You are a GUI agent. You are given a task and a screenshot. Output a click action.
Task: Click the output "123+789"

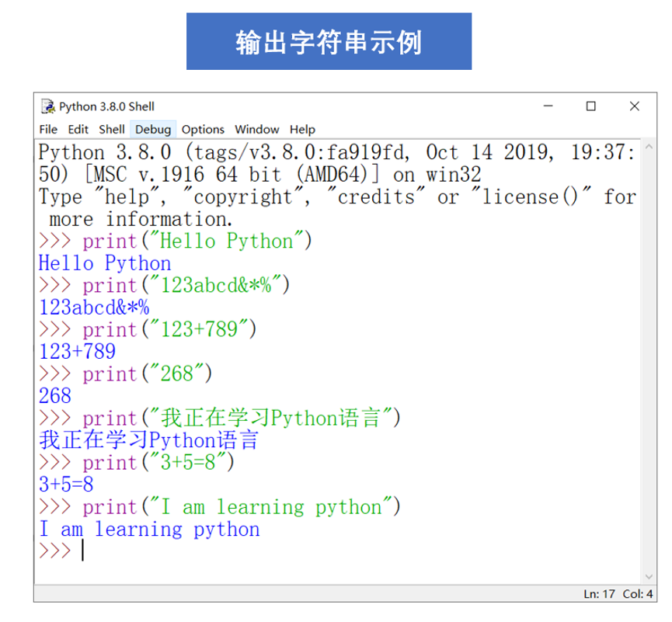pyautogui.click(x=77, y=352)
